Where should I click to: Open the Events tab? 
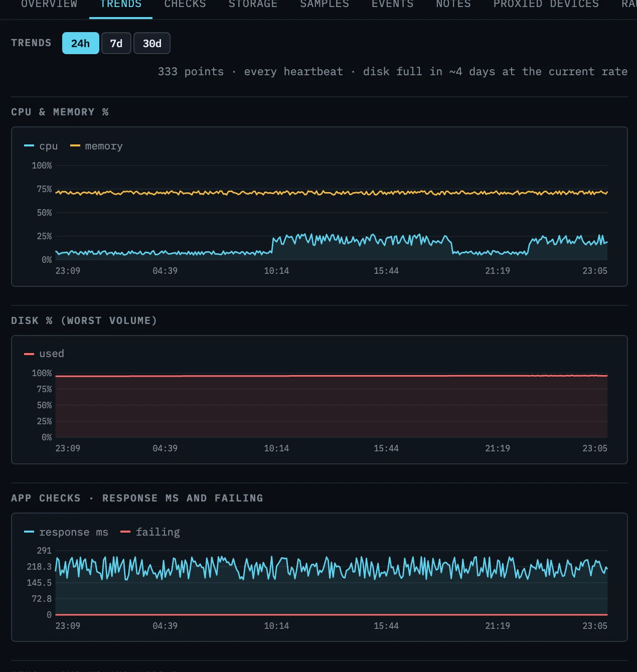(x=392, y=5)
